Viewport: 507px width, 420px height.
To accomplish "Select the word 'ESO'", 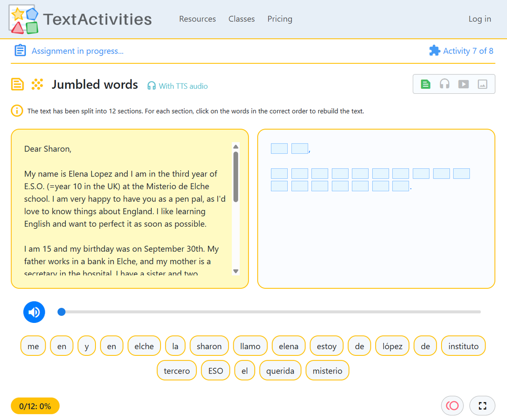I will (x=215, y=371).
